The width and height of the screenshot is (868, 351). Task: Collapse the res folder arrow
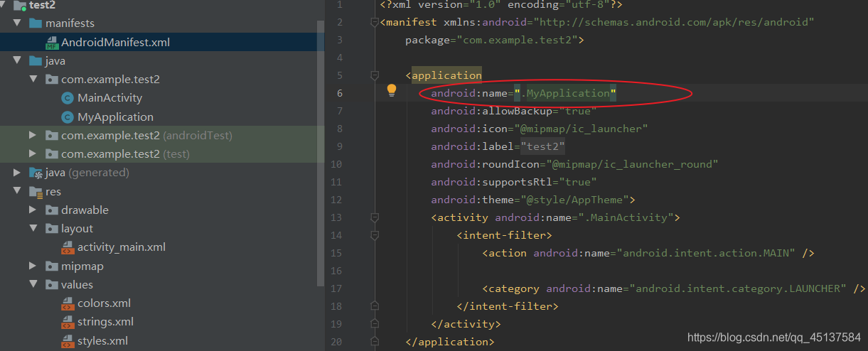click(x=17, y=192)
